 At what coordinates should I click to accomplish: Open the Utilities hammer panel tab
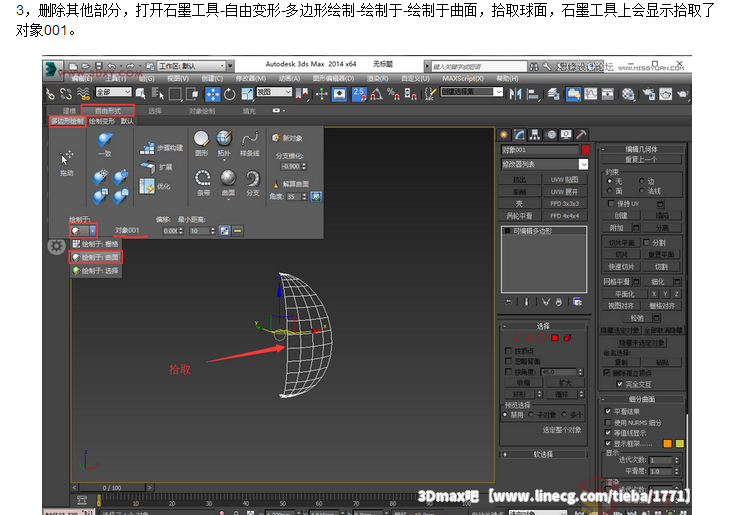581,135
